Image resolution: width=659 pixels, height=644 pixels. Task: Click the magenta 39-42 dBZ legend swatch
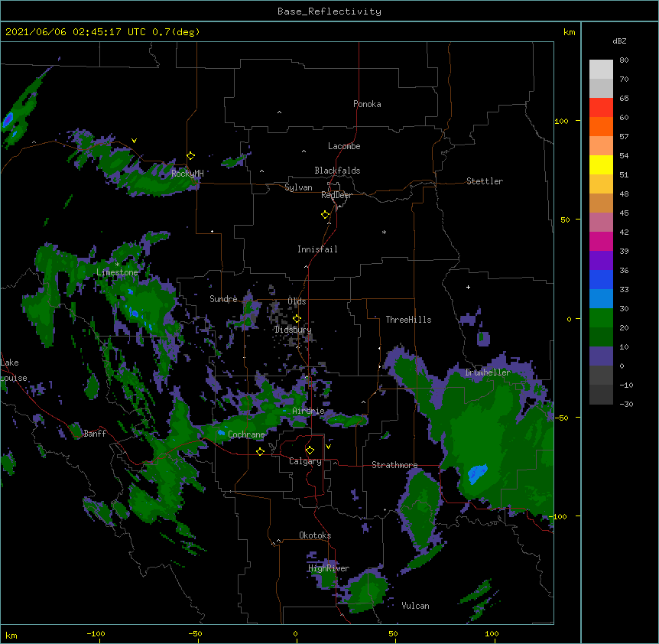[601, 242]
